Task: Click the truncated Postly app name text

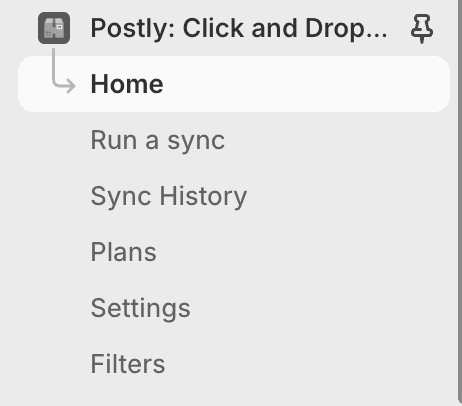Action: [239, 28]
